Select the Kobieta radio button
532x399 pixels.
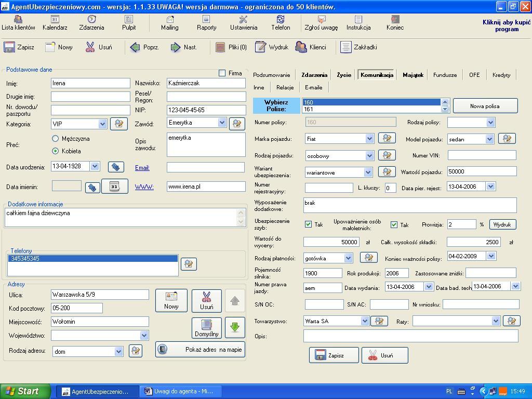[x=55, y=151]
